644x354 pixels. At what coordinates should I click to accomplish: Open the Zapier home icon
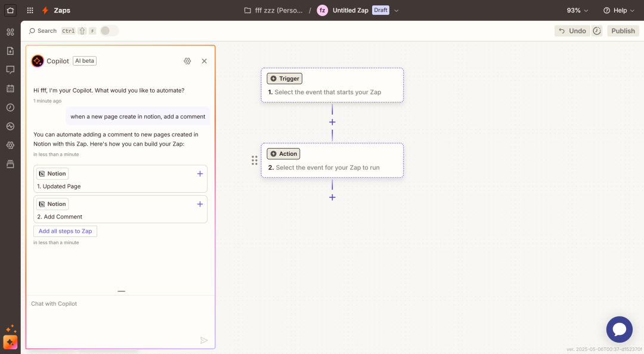click(x=10, y=10)
